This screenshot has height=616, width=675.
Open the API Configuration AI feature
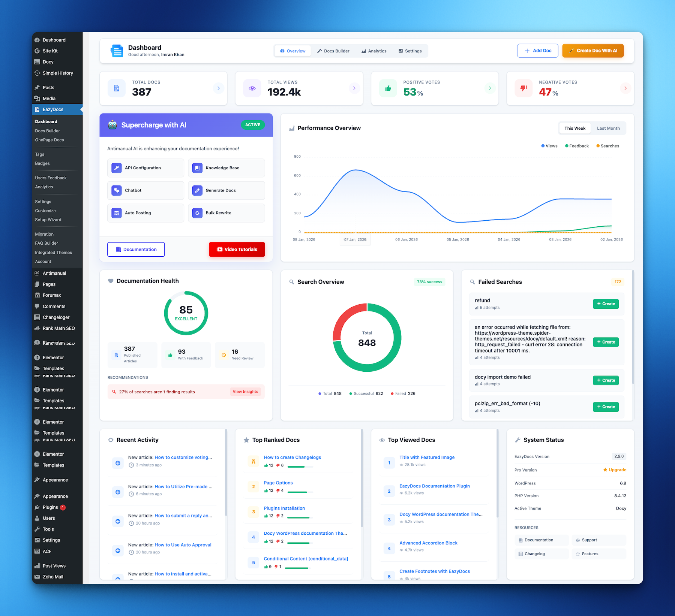coord(145,167)
